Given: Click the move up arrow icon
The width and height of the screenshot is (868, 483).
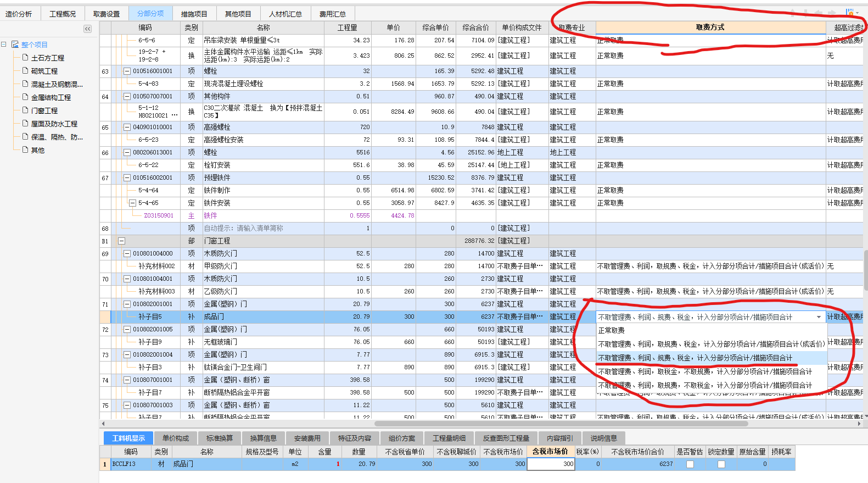Looking at the screenshot, I should 792,13.
